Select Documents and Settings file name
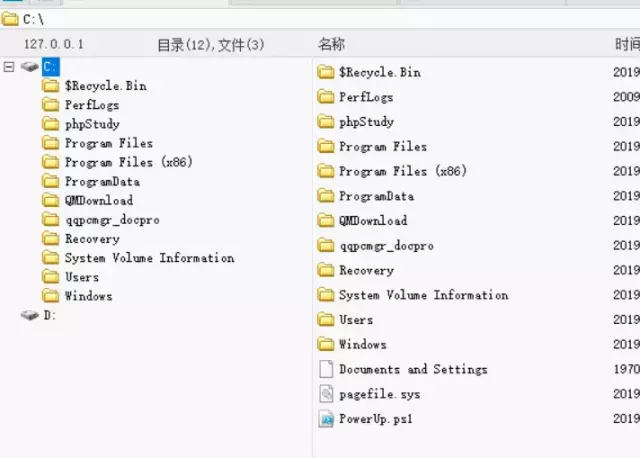 [413, 369]
